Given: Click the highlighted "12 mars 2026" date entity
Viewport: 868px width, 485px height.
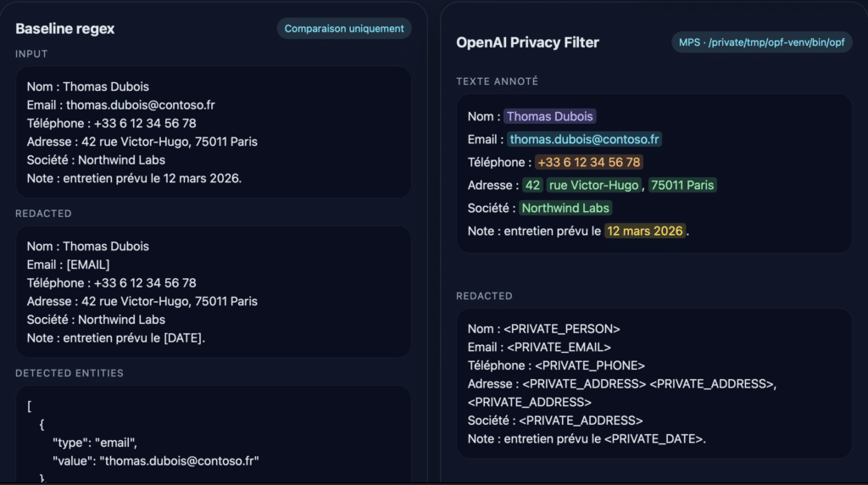Looking at the screenshot, I should coord(645,231).
